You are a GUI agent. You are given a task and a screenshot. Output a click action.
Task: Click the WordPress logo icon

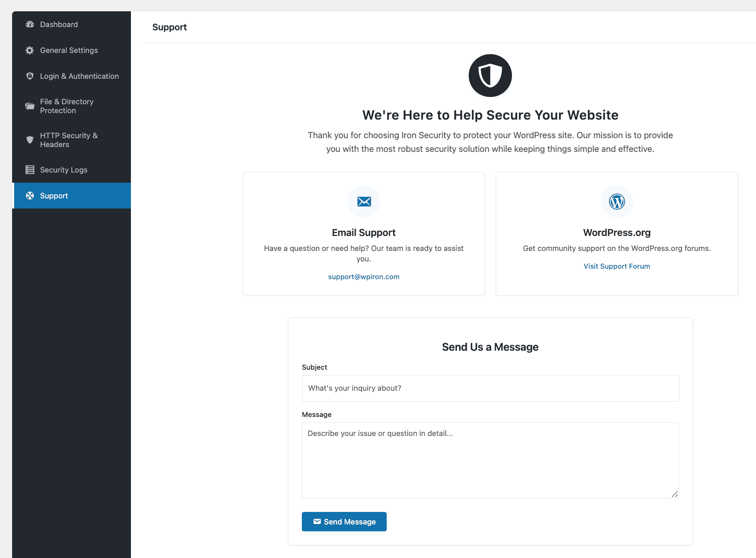(x=617, y=201)
